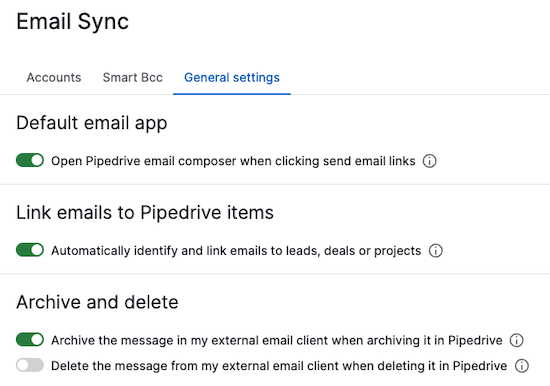Click the Default email app heading
The height and width of the screenshot is (386, 550).
92,124
